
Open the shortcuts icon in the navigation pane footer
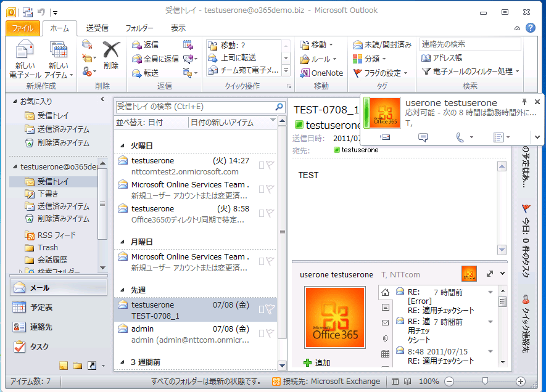(92, 365)
